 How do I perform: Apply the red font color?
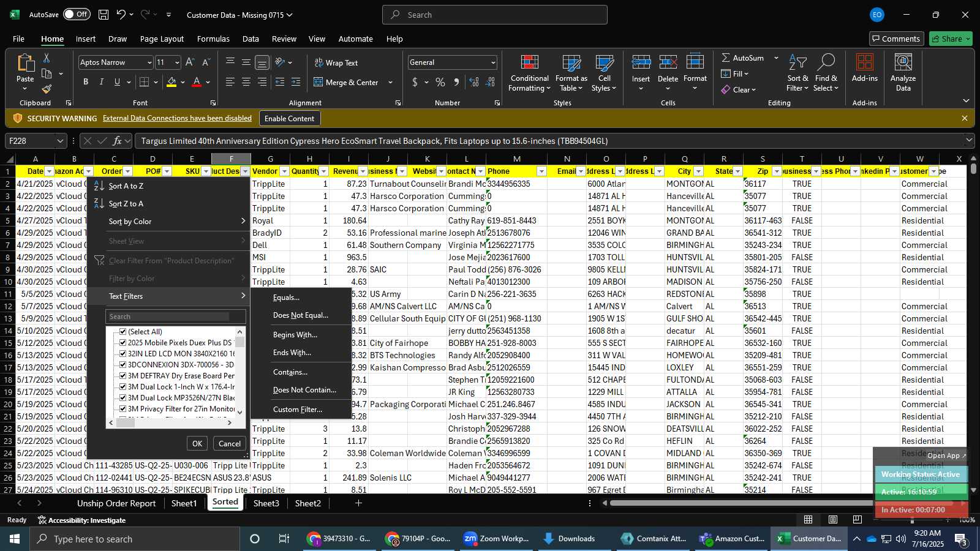click(197, 82)
